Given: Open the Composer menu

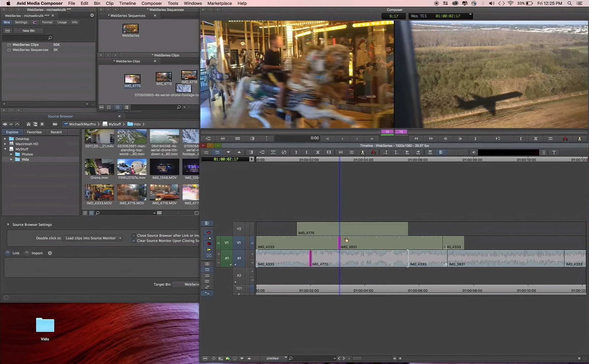Looking at the screenshot, I should pyautogui.click(x=151, y=3).
